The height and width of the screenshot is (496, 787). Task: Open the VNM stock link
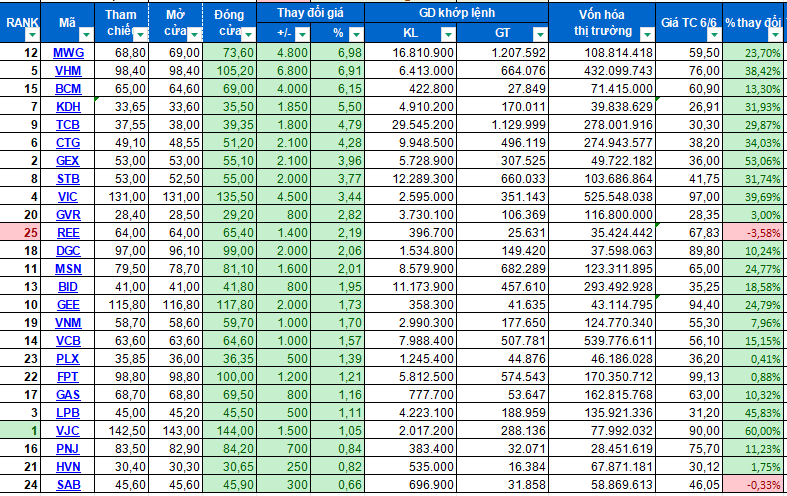(x=68, y=323)
